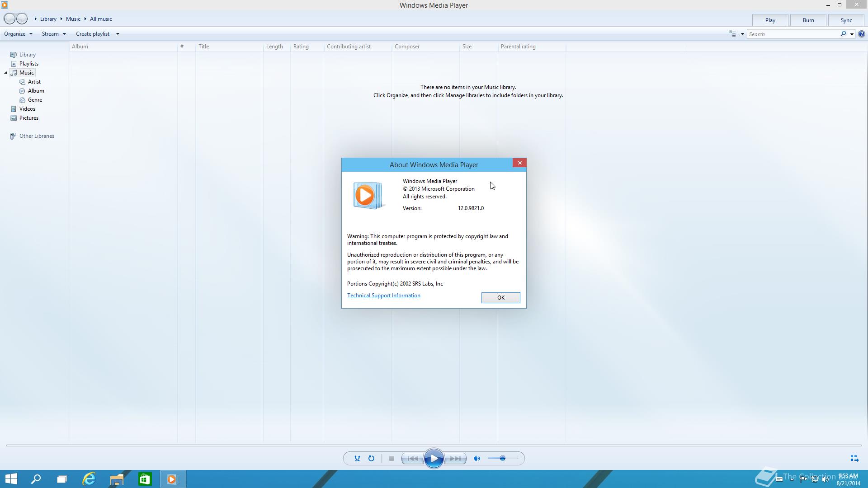Adjust the volume slider
The width and height of the screenshot is (868, 488).
point(503,459)
